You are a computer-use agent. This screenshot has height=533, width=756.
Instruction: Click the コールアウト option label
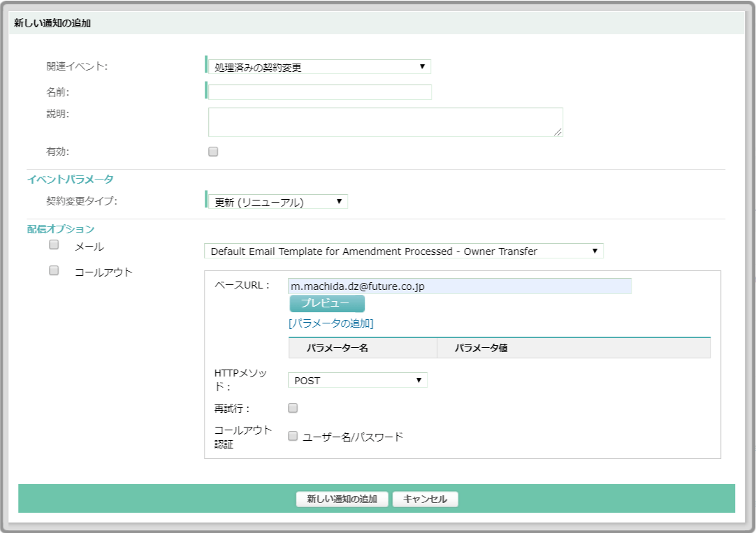coord(103,272)
